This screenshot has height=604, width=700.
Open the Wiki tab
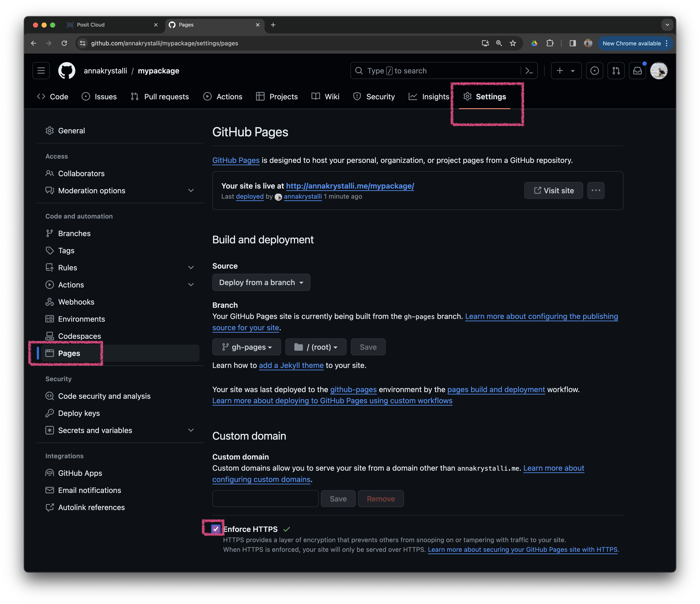coord(325,97)
